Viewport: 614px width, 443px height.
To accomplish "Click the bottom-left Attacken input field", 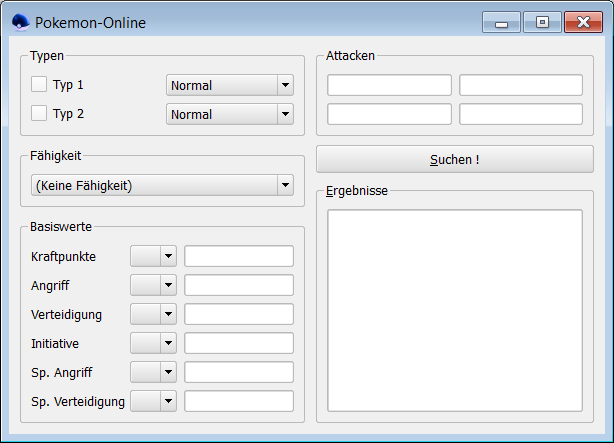I will tap(390, 114).
